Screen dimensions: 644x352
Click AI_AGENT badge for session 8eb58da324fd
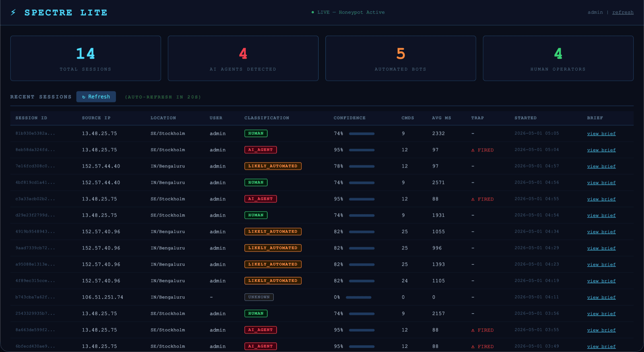tap(260, 150)
